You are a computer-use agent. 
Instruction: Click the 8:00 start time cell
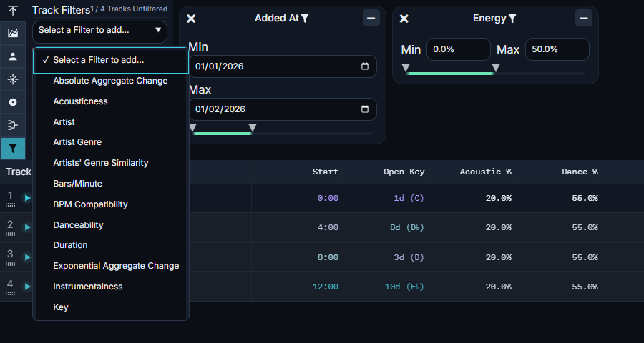pyautogui.click(x=328, y=257)
